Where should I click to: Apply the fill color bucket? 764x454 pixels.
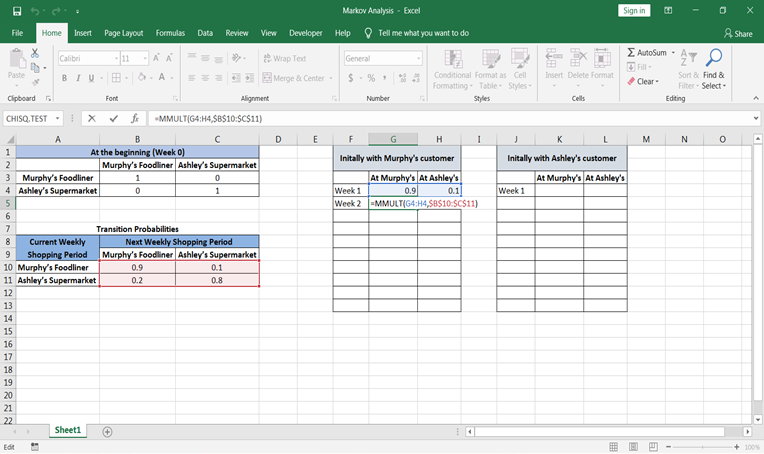[142, 77]
